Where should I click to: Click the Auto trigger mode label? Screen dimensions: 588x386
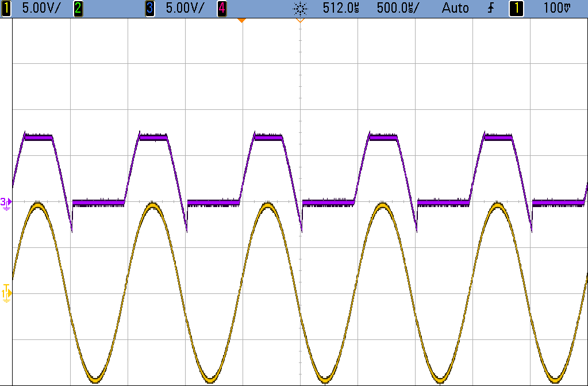click(x=455, y=8)
